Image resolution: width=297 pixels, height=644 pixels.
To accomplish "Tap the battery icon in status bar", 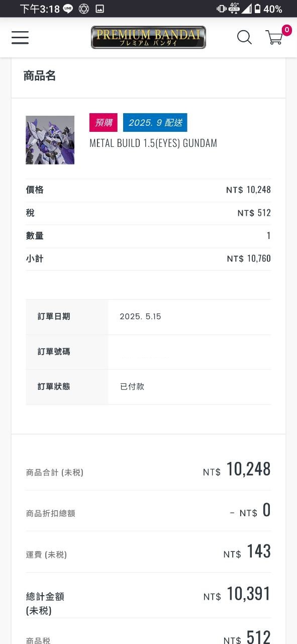I will pos(257,9).
